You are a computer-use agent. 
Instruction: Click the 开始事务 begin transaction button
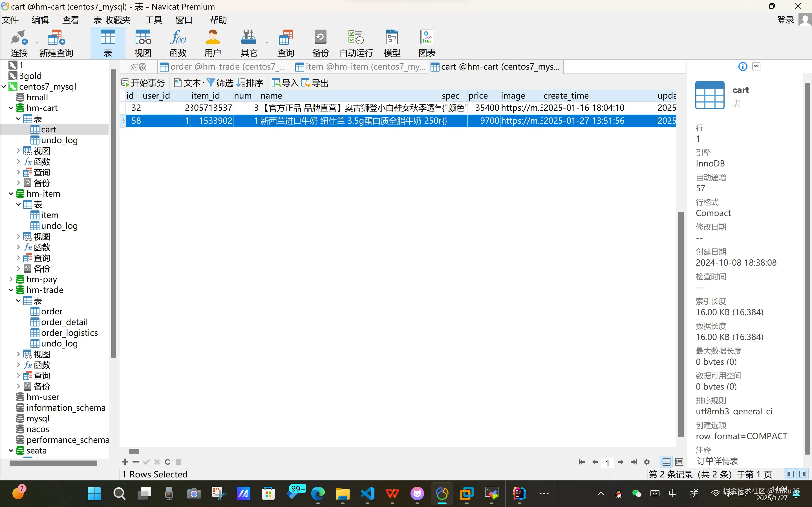click(x=143, y=83)
